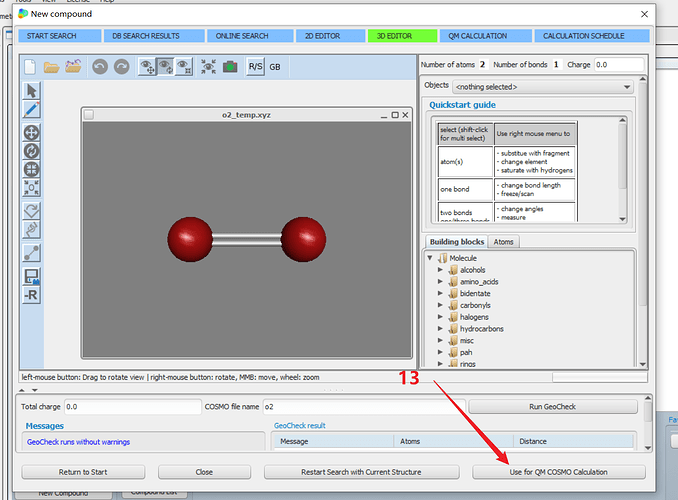678x500 pixels.
Task: Click the Run GeoCheck button
Action: (x=553, y=407)
